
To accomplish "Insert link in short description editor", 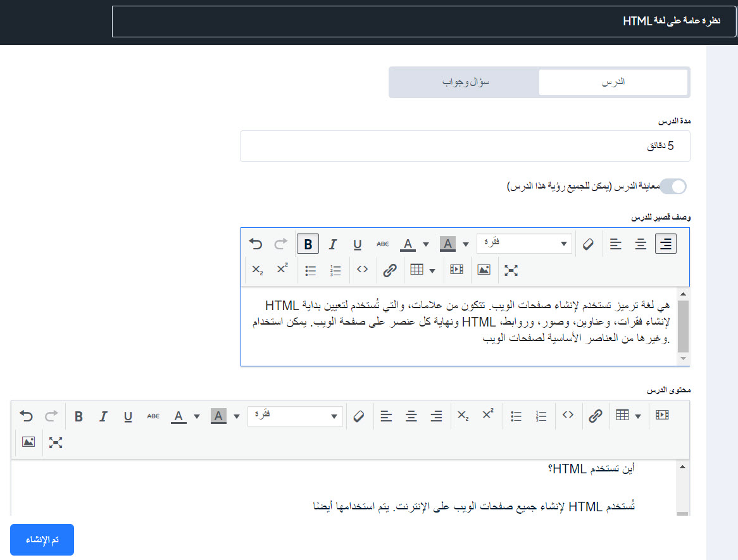I will tap(390, 270).
